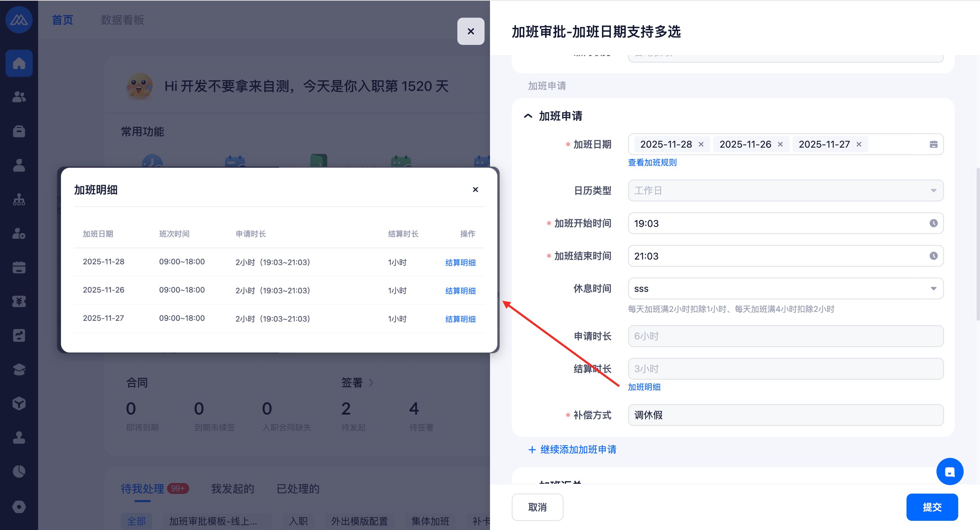Remove the 2025-11-27 date tag
The width and height of the screenshot is (980, 530).
click(x=859, y=145)
